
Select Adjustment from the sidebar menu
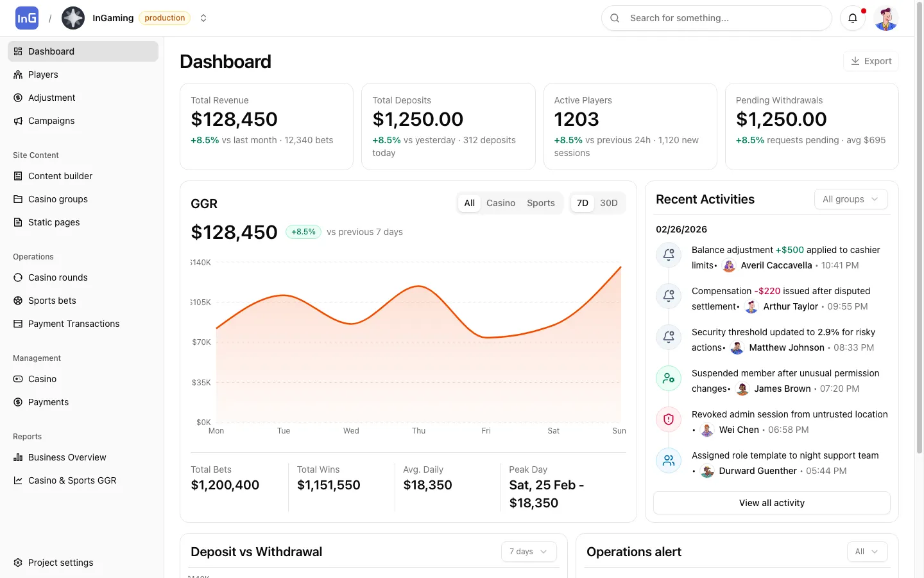click(52, 98)
